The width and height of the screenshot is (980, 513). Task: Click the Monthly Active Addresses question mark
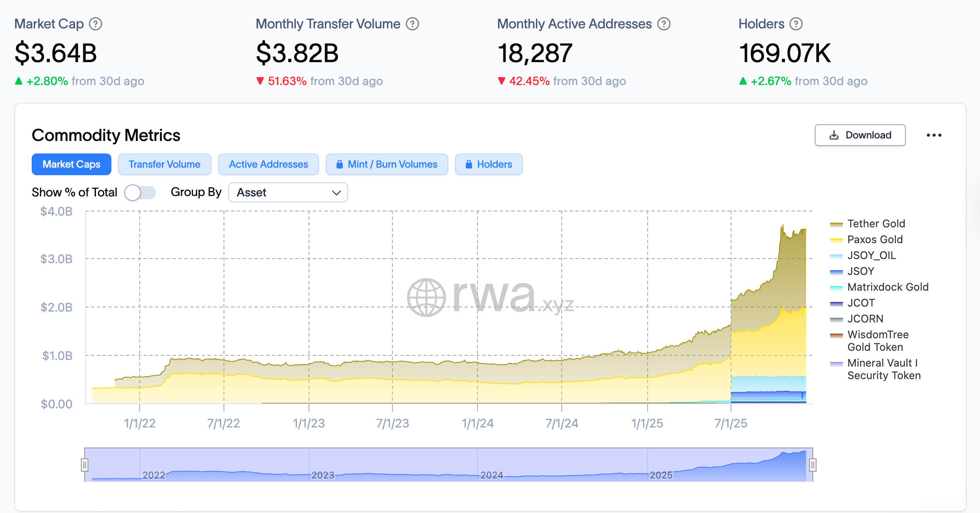[x=663, y=24]
